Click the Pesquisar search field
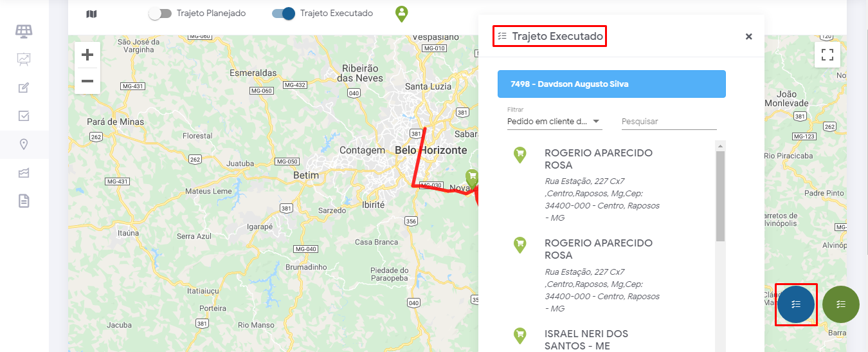 coord(669,121)
